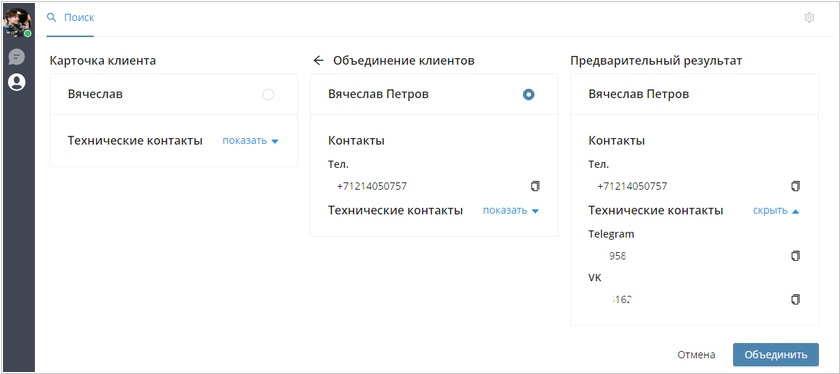Open settings gear icon
Viewport: 840px width, 374px height.
pos(809,18)
